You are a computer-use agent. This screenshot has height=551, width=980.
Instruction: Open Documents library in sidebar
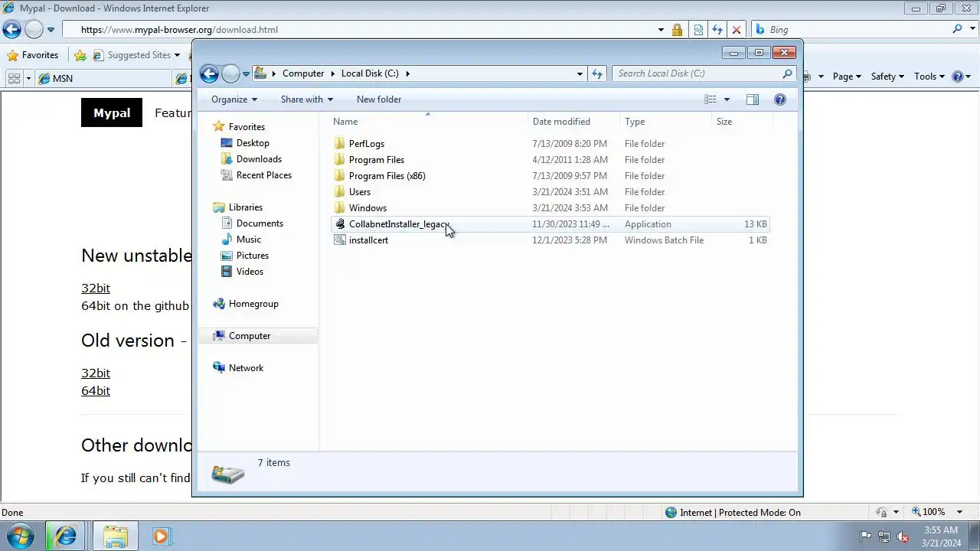pos(260,223)
